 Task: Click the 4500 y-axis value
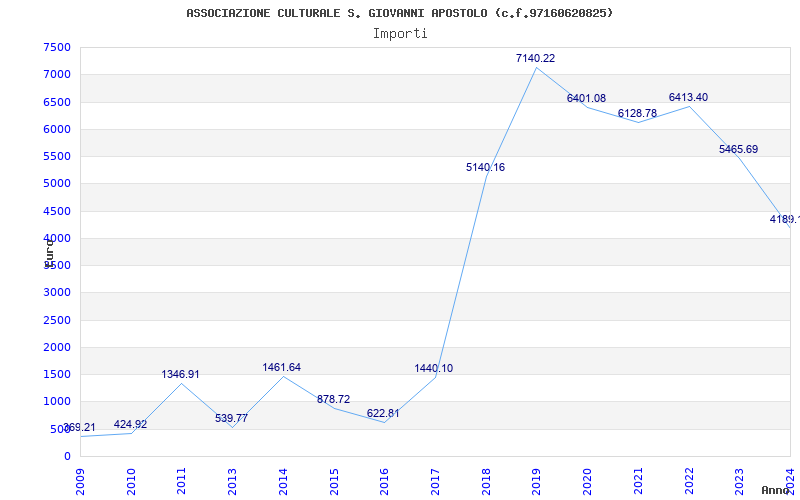coord(57,211)
